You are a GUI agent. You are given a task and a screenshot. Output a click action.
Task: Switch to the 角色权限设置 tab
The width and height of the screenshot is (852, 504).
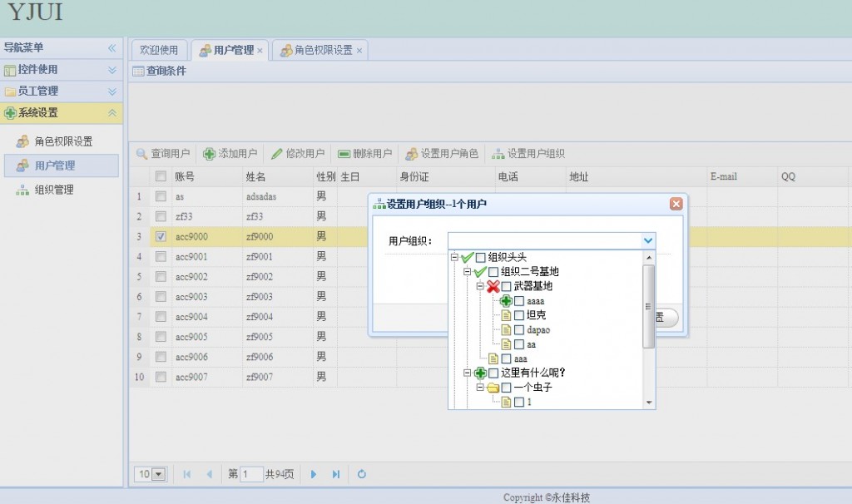(323, 50)
